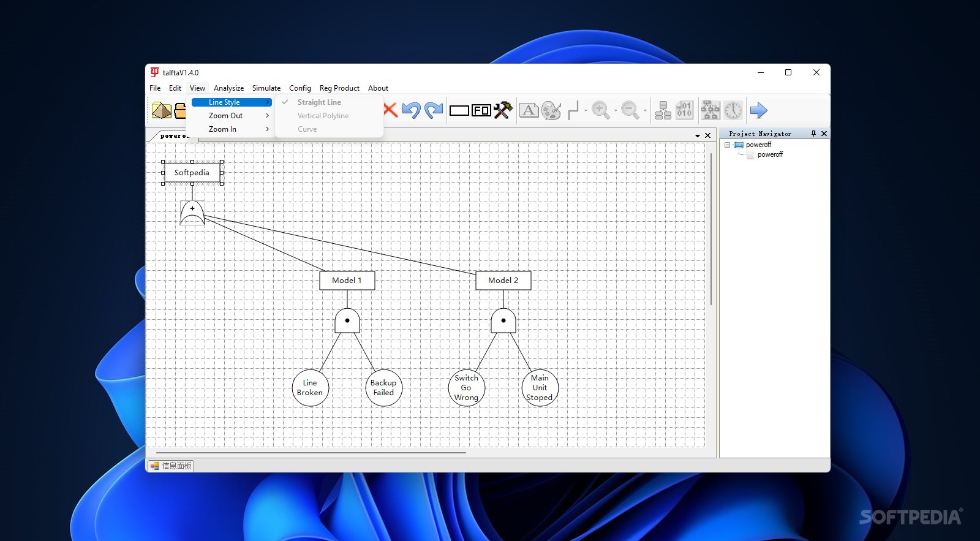Switch to the poweroff document tab
This screenshot has height=541, width=980.
(174, 136)
